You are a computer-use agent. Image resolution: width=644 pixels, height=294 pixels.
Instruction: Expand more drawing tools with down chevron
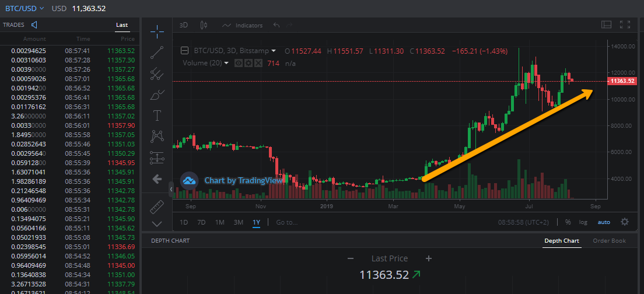(157, 224)
